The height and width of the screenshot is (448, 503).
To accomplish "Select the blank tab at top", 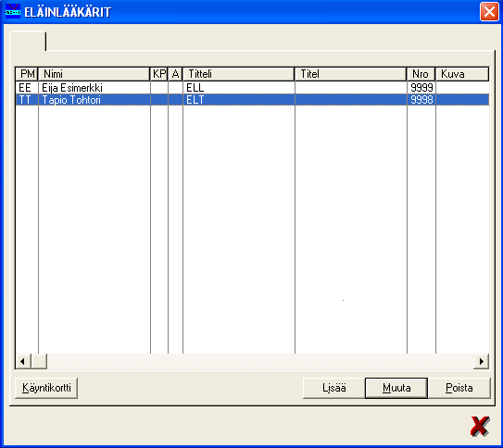I will click(28, 41).
